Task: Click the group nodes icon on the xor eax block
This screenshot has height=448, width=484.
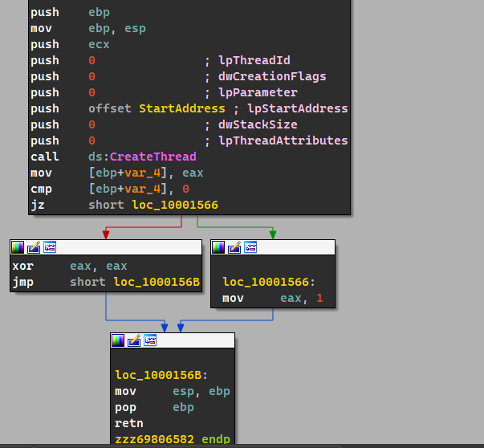Action: coord(49,247)
